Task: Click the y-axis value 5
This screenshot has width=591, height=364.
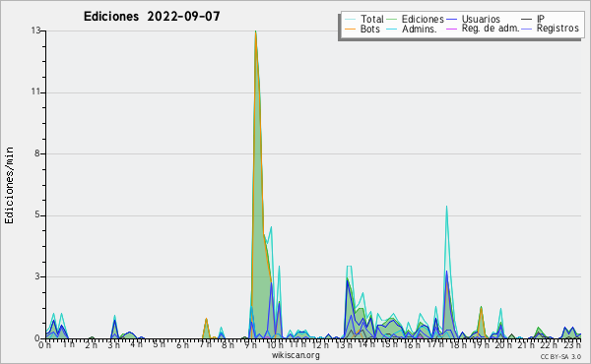Action: pyautogui.click(x=37, y=214)
